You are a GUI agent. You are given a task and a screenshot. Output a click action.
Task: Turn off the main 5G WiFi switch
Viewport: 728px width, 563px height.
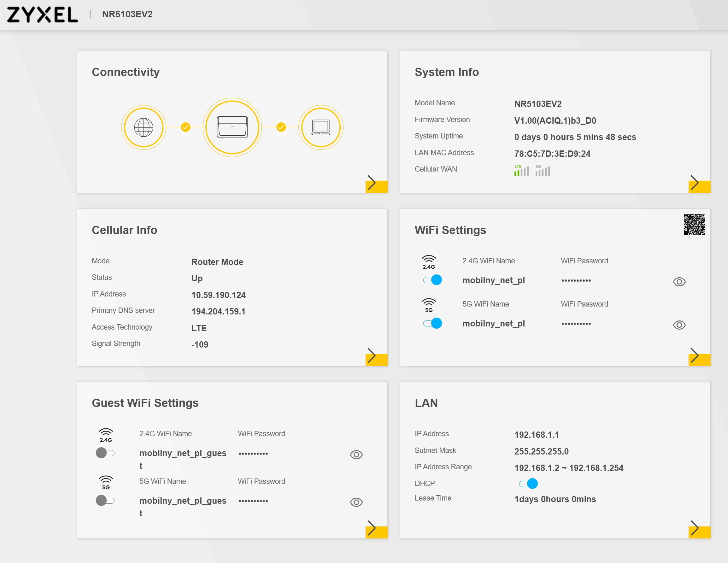tap(432, 323)
